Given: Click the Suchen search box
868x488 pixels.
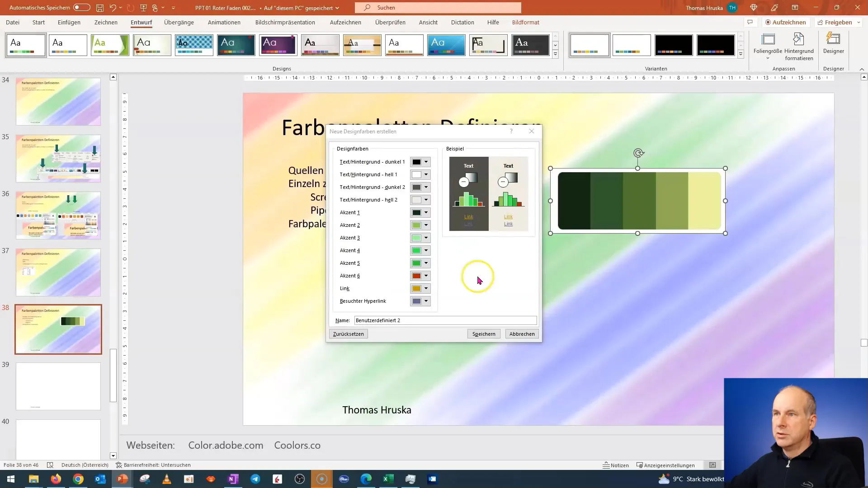Looking at the screenshot, I should click(x=438, y=8).
